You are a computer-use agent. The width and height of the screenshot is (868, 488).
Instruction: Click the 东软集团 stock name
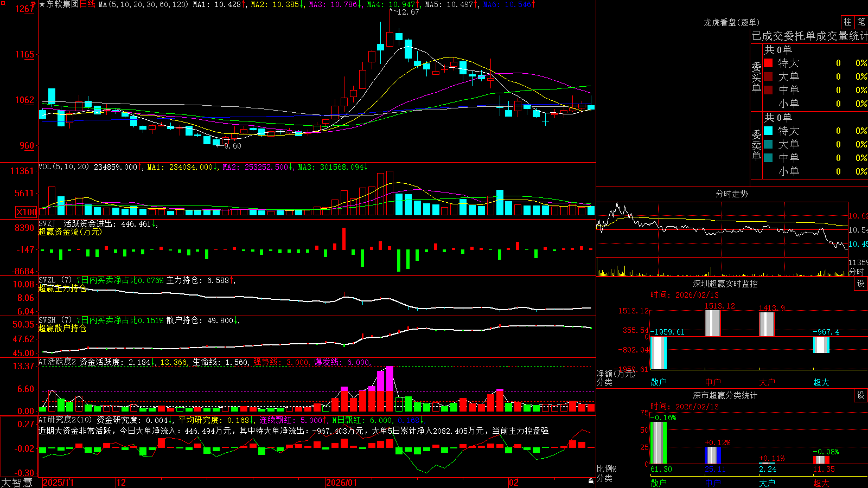point(62,4)
